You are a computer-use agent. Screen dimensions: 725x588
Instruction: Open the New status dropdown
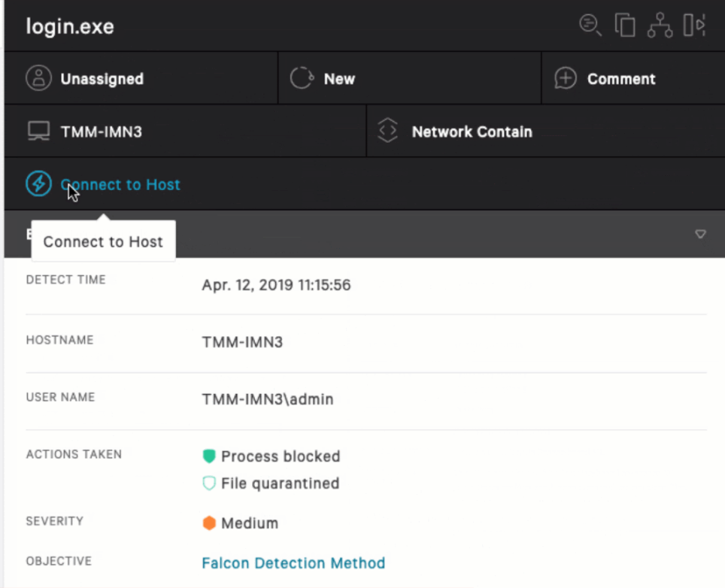(339, 79)
